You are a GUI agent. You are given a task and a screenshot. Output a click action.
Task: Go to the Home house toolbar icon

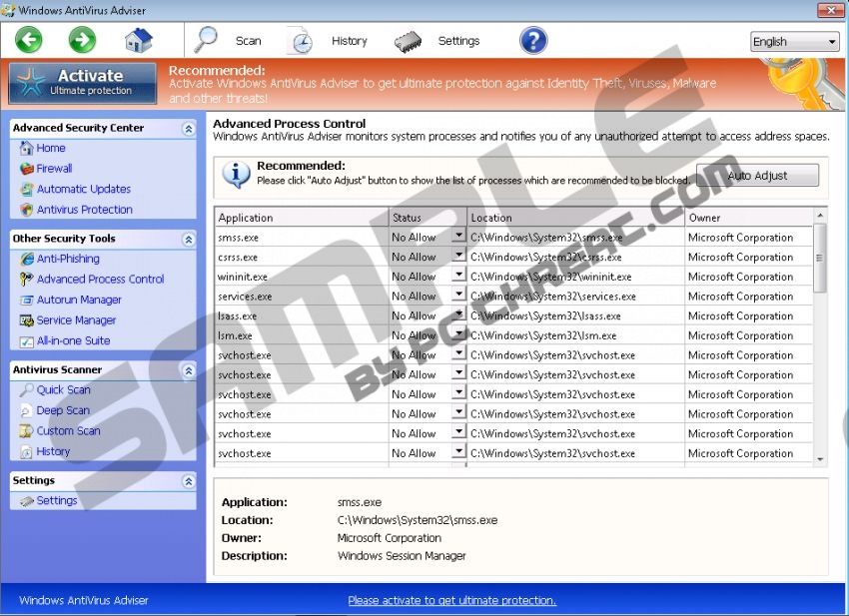pos(138,40)
